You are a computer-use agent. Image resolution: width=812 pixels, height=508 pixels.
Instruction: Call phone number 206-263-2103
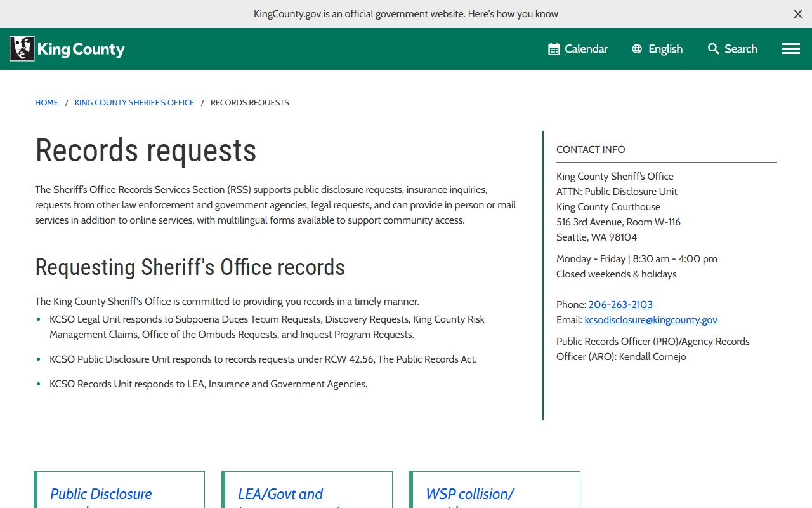(x=620, y=305)
